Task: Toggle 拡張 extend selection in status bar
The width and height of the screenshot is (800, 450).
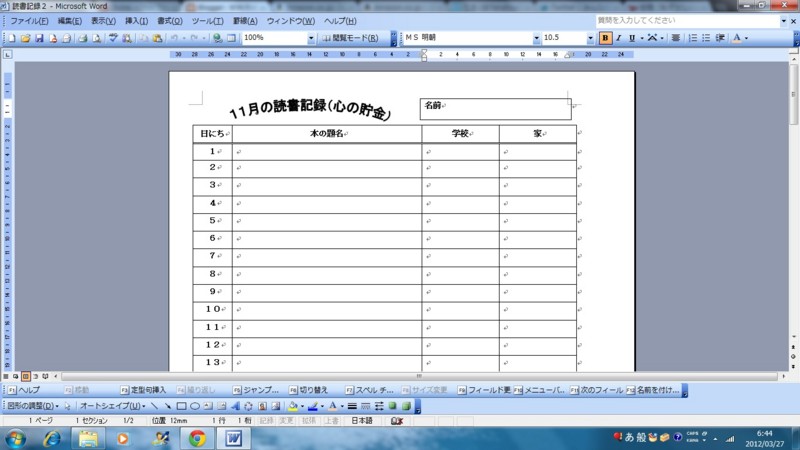Action: (309, 421)
